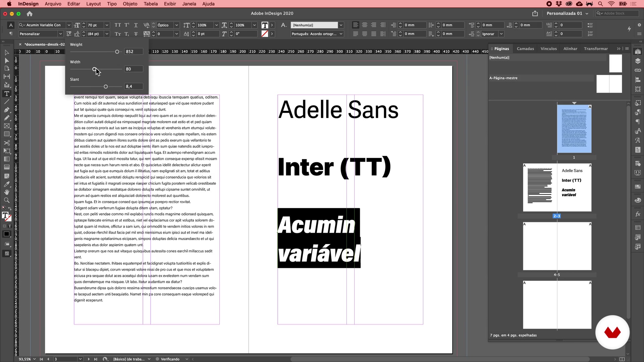The height and width of the screenshot is (362, 644).
Task: Select the Hand tool
Action: pyautogui.click(x=6, y=192)
